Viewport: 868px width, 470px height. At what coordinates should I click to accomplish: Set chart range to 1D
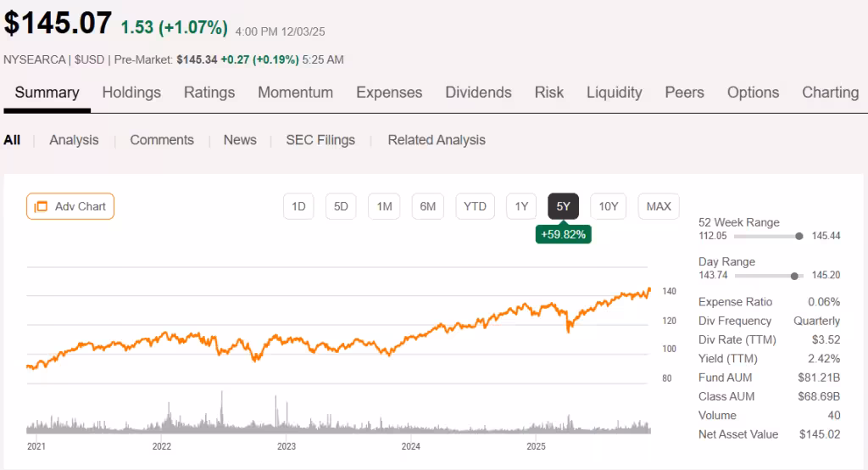pos(298,206)
